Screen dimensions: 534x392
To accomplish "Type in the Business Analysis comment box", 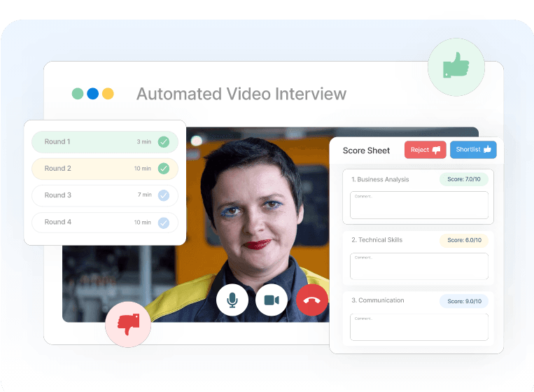I will coord(419,205).
